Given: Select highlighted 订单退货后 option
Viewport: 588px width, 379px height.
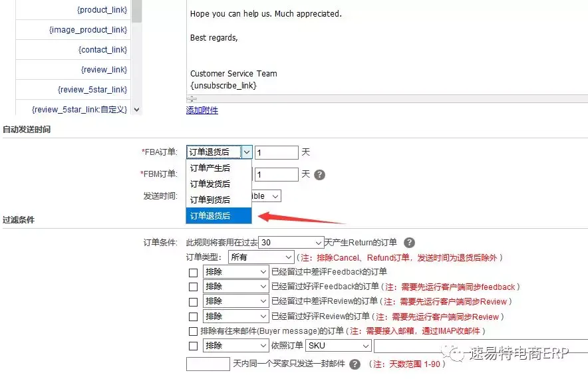Looking at the screenshot, I should [x=219, y=215].
